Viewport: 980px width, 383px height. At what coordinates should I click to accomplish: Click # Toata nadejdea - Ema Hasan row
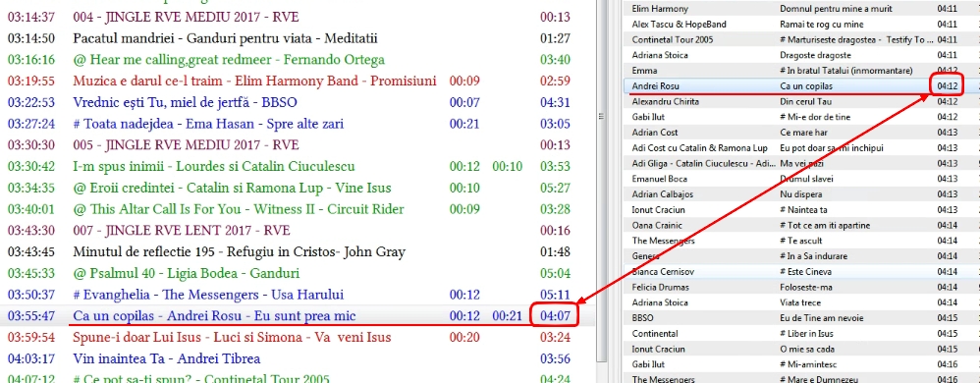pos(298,124)
